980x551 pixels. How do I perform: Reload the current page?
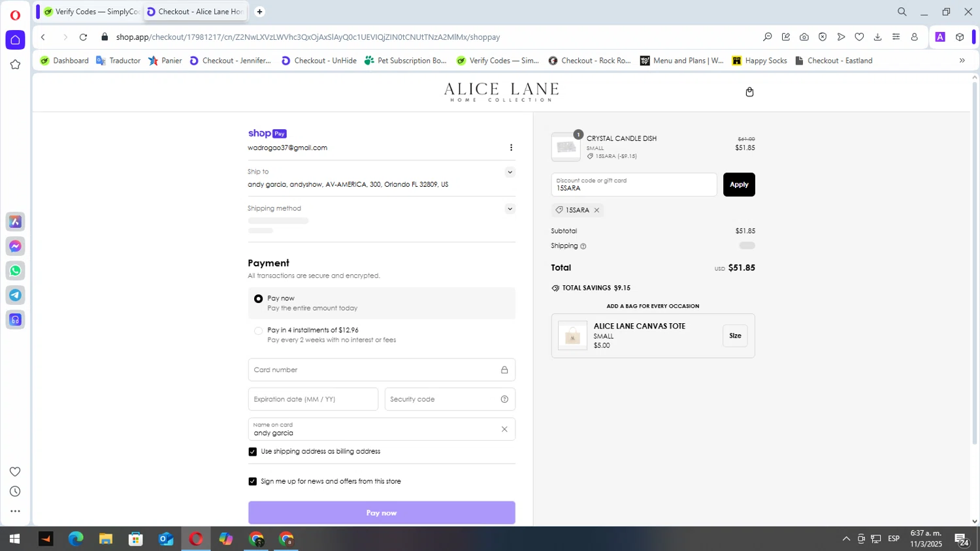coord(83,37)
